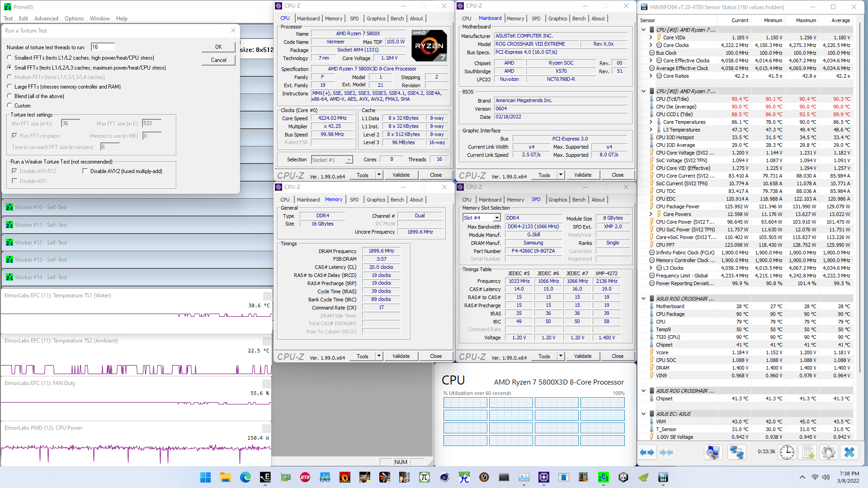
Task: Expand Core VIDs sensor row
Action: [x=651, y=38]
